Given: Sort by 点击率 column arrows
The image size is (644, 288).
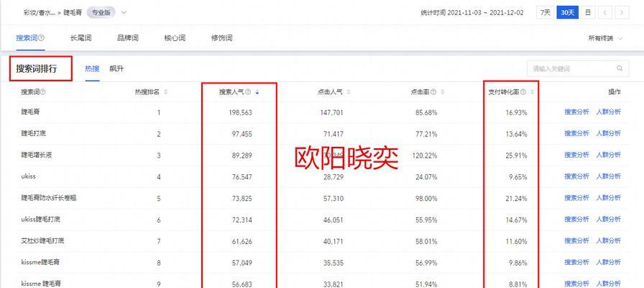Looking at the screenshot, I should pyautogui.click(x=443, y=92).
